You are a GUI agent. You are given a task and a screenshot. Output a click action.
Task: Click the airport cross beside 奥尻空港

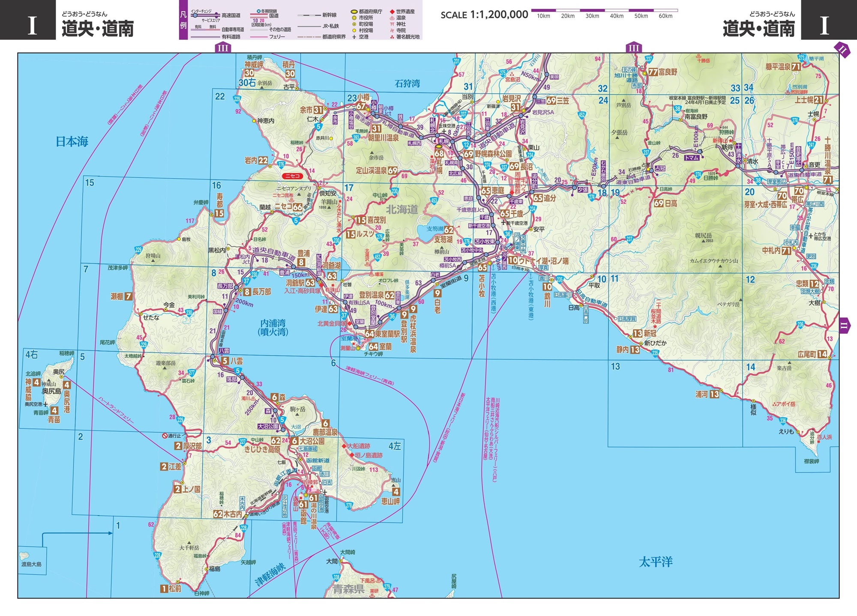[x=45, y=404]
